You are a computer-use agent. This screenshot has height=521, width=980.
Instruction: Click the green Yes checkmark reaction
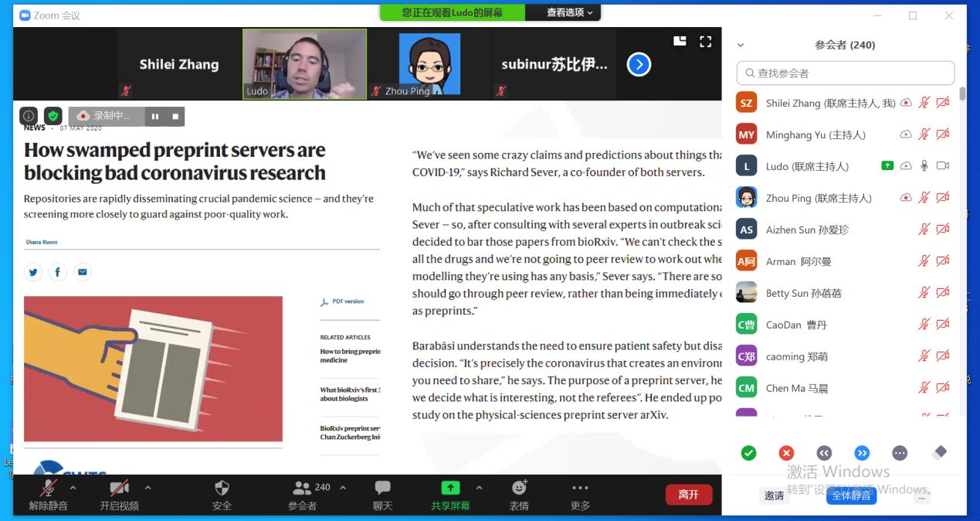click(x=748, y=453)
